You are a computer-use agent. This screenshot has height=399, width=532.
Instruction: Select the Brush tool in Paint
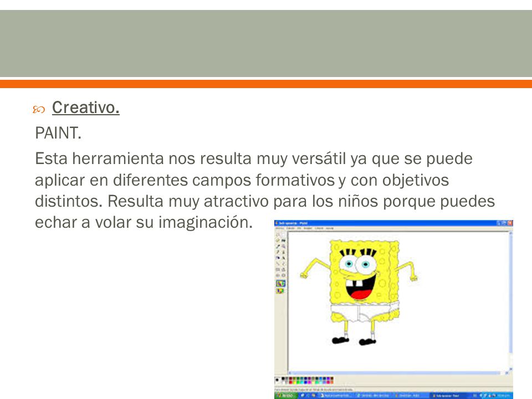283,252
